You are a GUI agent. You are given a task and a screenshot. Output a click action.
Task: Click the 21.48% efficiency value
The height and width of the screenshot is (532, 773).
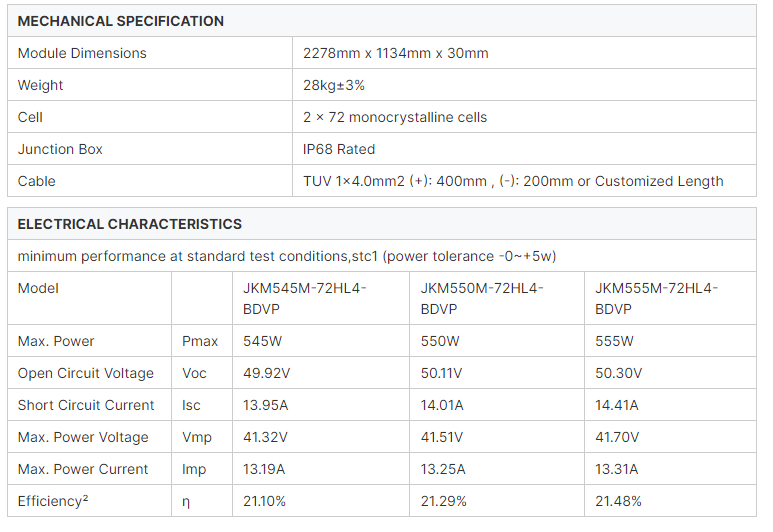(620, 501)
